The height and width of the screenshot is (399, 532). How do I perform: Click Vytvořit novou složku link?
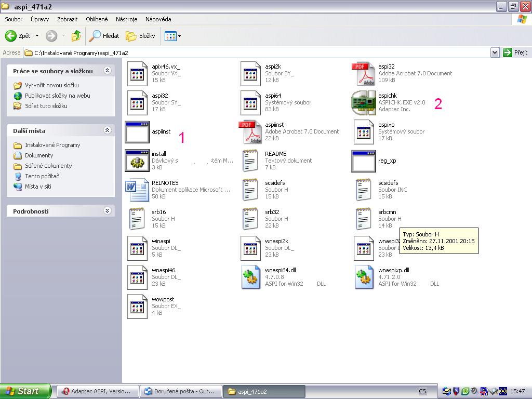(51, 85)
